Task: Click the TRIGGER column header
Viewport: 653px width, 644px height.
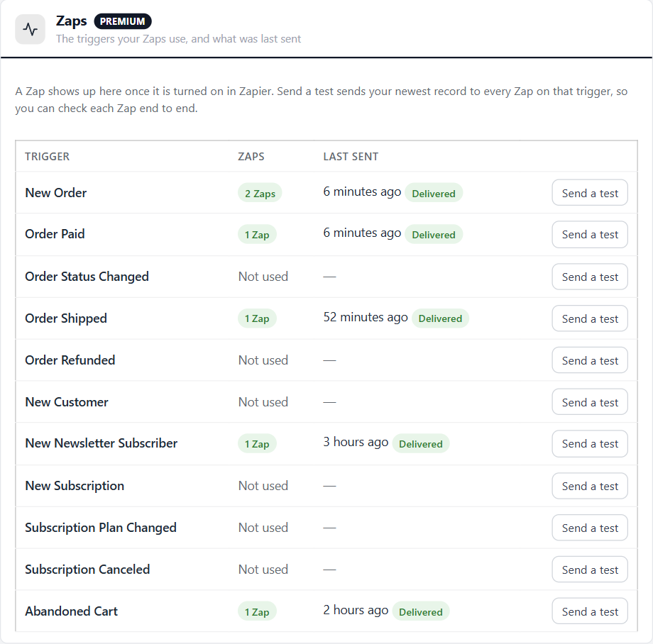Action: pos(47,157)
